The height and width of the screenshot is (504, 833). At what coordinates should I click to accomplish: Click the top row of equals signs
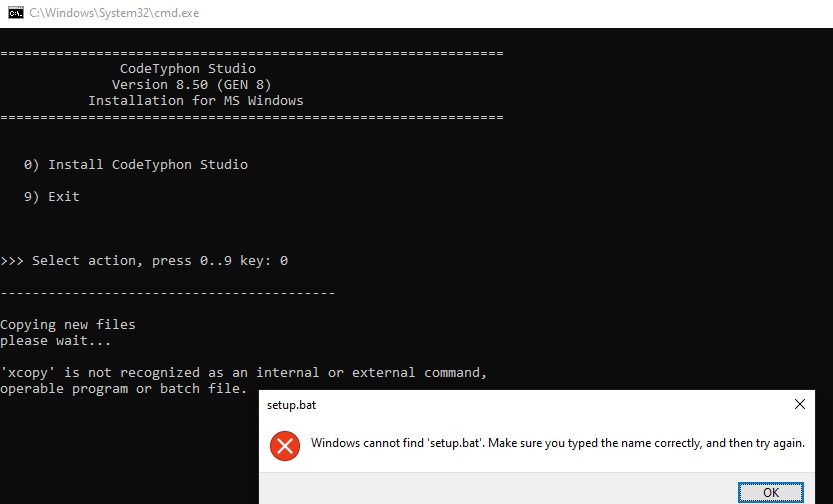(252, 53)
